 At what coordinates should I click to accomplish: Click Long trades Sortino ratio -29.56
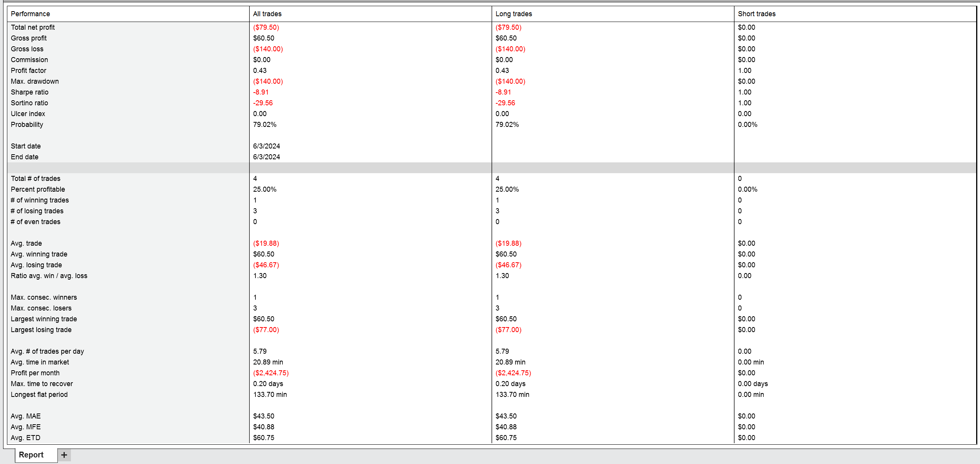505,103
